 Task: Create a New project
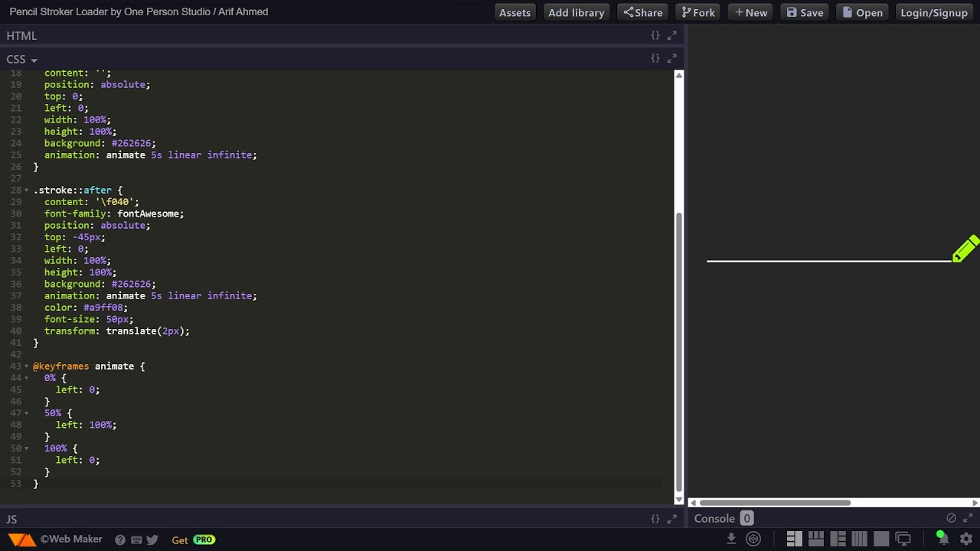point(751,12)
